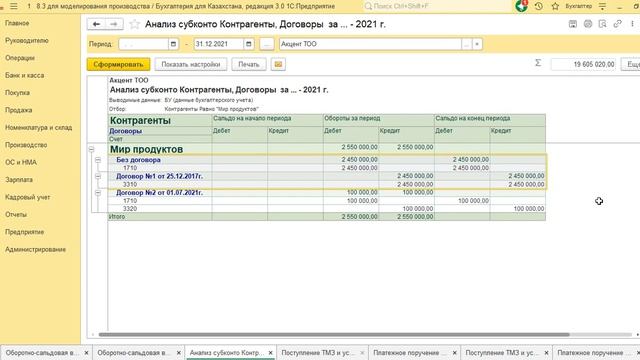The width and height of the screenshot is (640, 360).
Task: Collapse Договор №1 от 25.12.2017г. group
Action: 98,176
